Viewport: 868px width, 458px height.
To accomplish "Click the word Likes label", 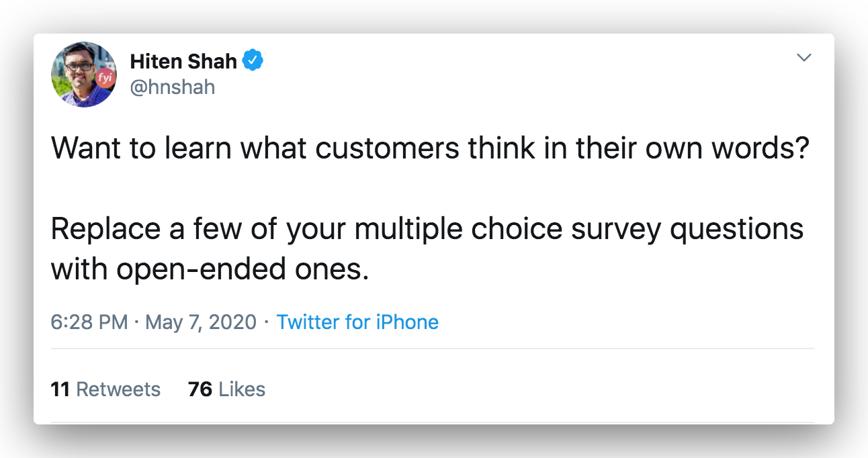I will coord(242,390).
